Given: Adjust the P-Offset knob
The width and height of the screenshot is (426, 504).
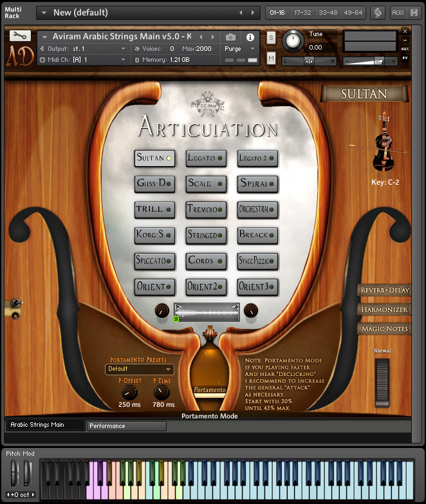Looking at the screenshot, I should pyautogui.click(x=129, y=393).
